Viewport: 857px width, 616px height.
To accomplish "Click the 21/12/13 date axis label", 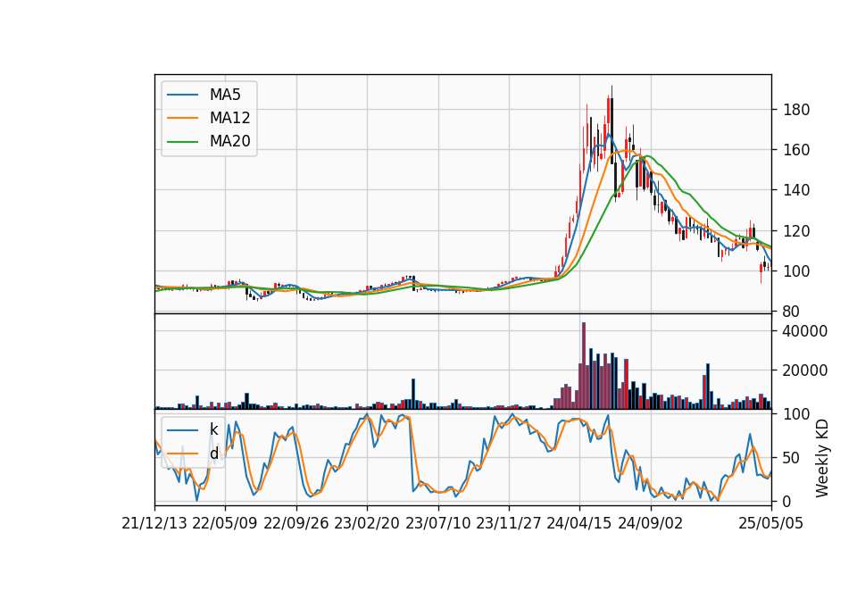I will pos(154,523).
